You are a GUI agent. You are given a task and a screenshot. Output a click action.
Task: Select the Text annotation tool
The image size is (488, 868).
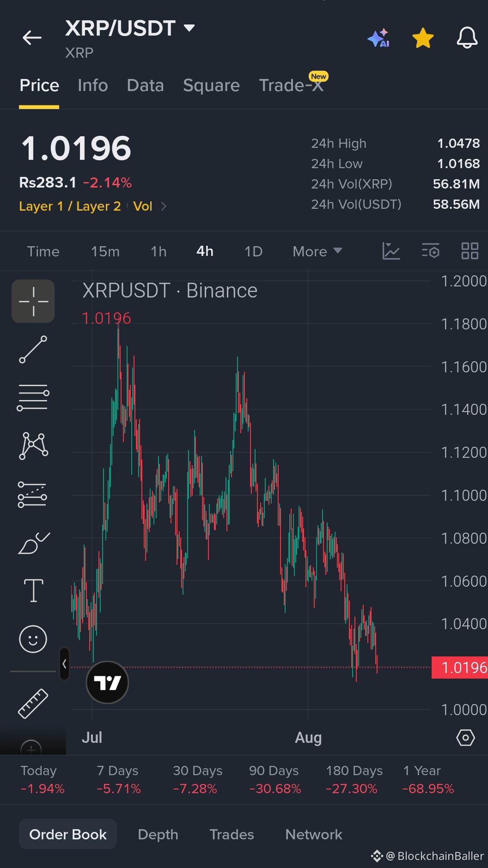point(33,590)
